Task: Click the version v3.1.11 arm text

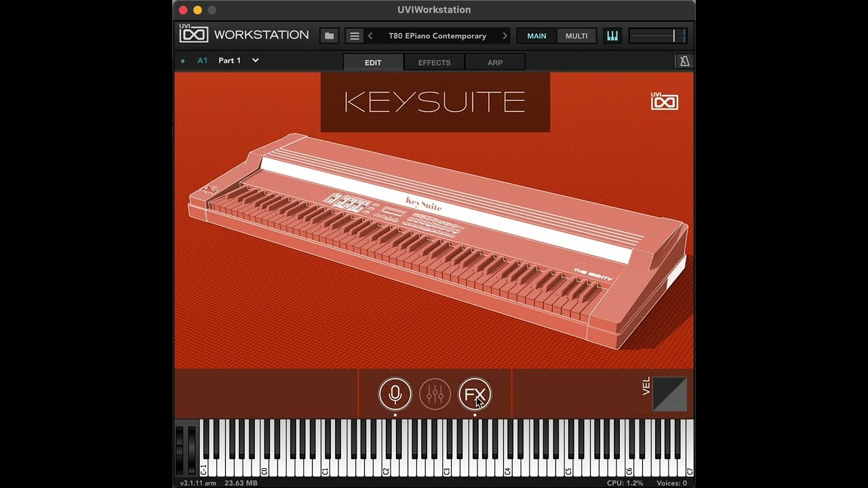Action: point(198,483)
